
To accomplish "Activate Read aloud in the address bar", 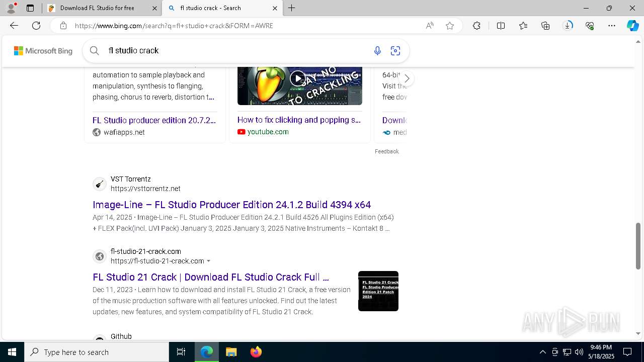I will 430,26.
